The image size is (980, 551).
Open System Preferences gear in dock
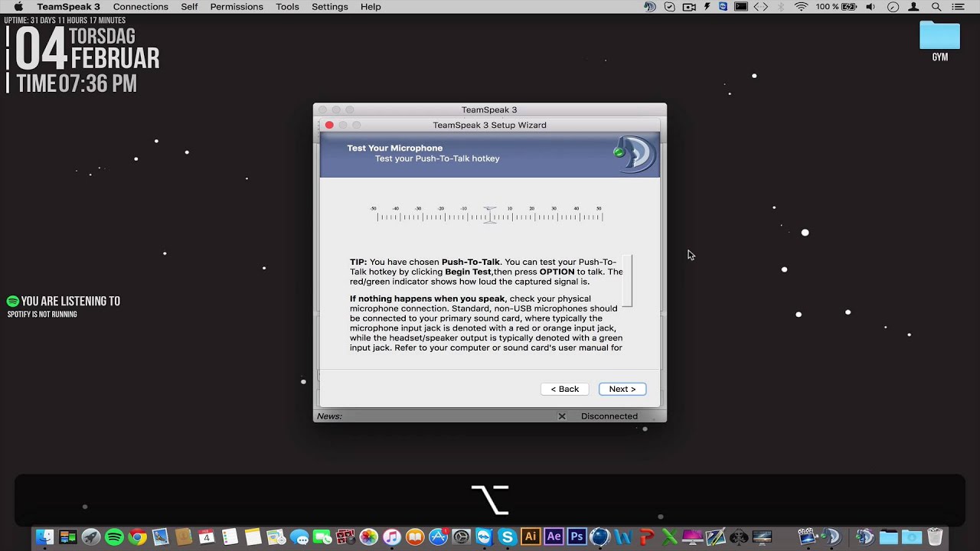(x=462, y=537)
